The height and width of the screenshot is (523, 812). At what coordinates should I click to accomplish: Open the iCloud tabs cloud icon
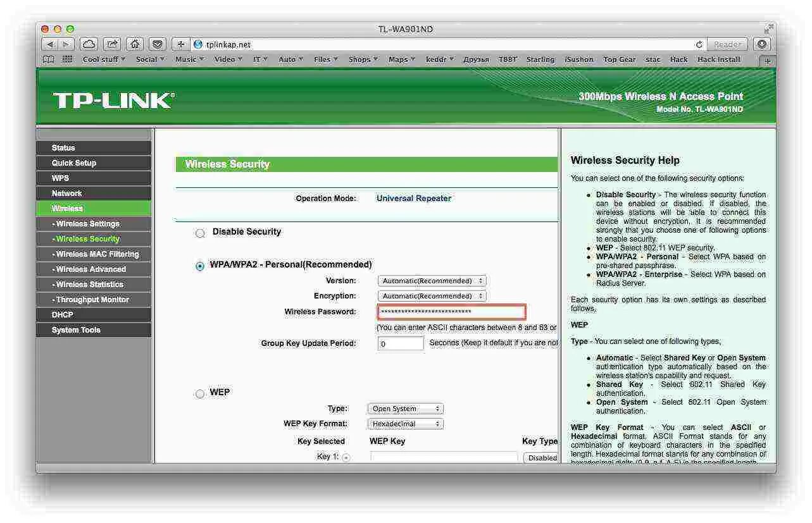[89, 44]
